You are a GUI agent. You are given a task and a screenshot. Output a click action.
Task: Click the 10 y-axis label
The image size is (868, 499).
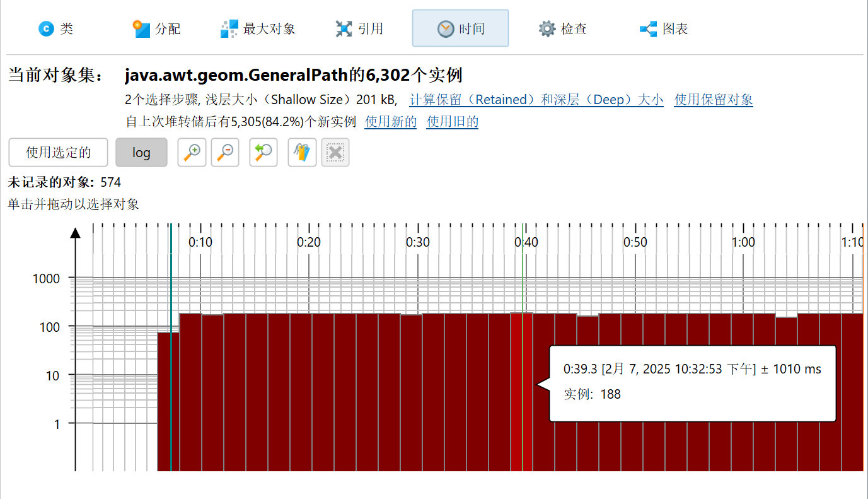tap(53, 375)
